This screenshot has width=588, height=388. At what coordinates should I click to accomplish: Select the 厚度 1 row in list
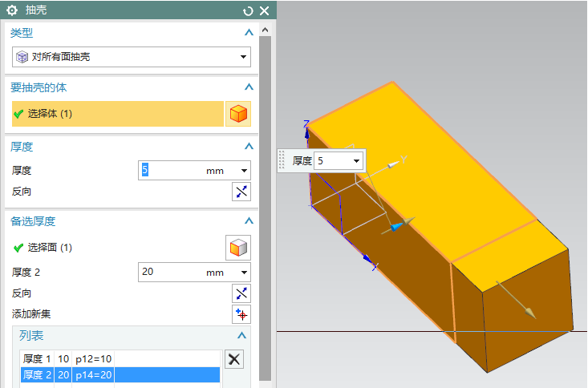[119, 359]
